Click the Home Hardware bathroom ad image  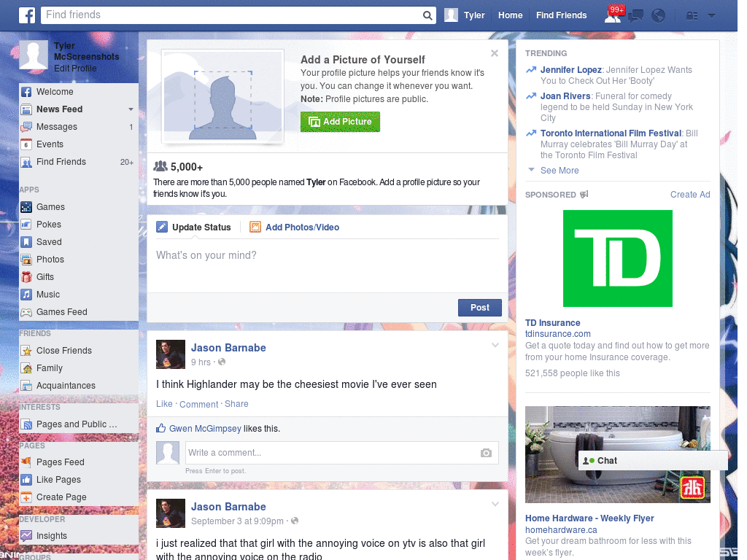[617, 455]
